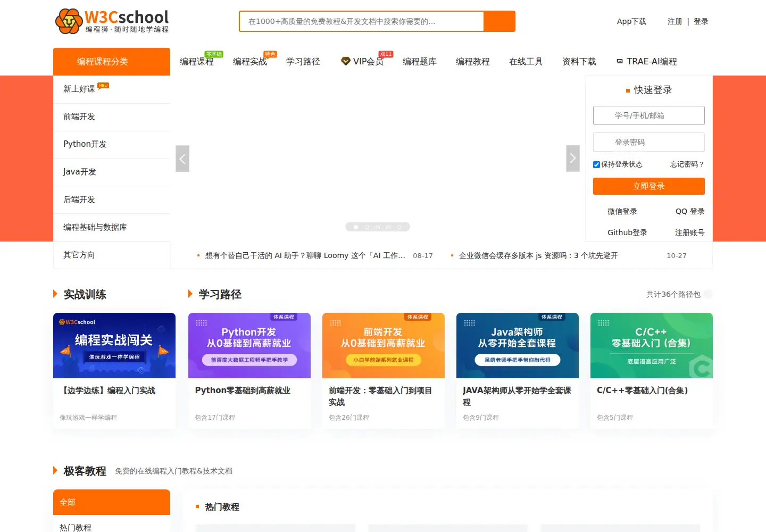This screenshot has width=766, height=532.
Task: Click the 立即登录 button
Action: pos(649,186)
